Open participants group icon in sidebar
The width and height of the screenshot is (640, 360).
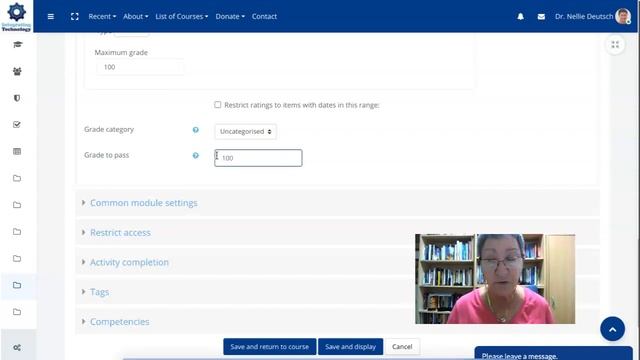pyautogui.click(x=17, y=71)
